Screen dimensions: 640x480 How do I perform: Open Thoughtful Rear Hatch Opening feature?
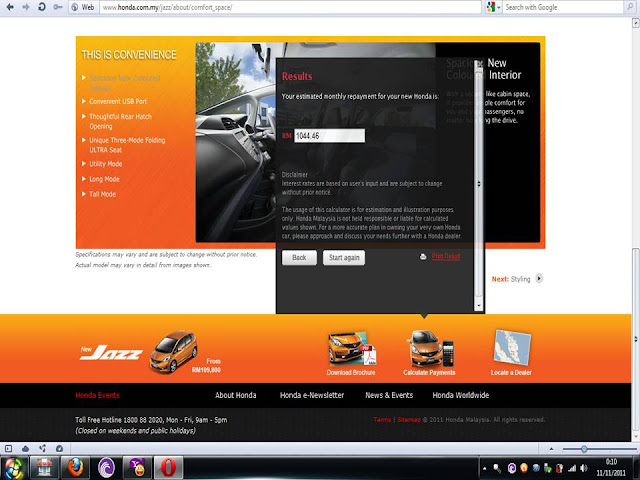pyautogui.click(x=120, y=121)
